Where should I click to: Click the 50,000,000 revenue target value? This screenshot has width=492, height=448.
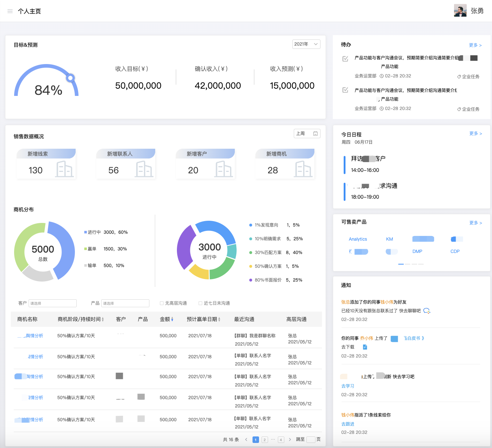(x=138, y=86)
